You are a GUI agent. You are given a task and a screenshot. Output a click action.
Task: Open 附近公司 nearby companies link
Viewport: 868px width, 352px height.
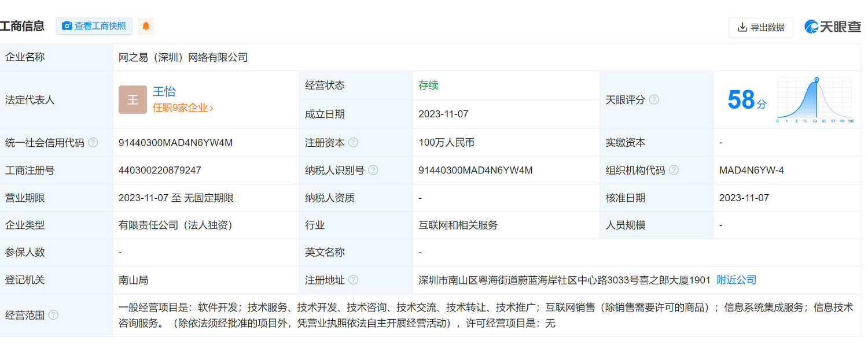coord(736,280)
